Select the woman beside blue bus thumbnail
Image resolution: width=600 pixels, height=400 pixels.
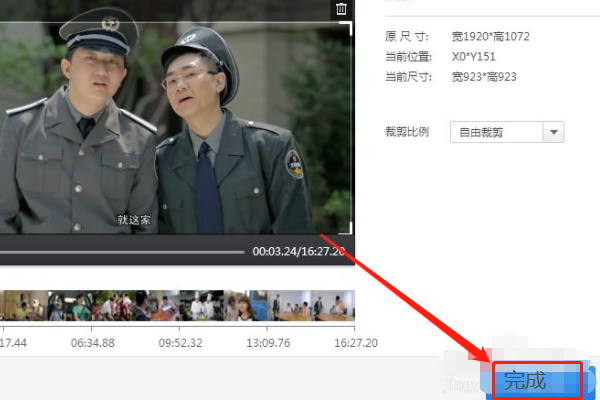pos(245,305)
